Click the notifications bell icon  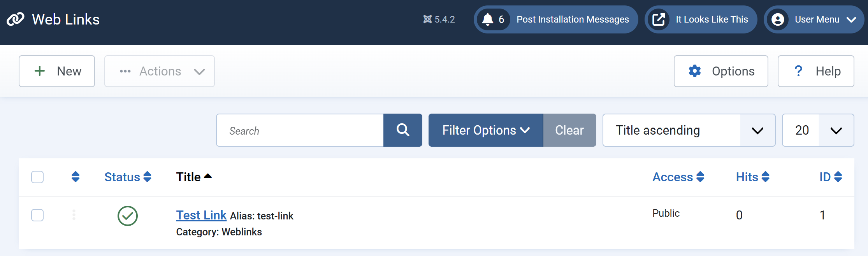(488, 19)
